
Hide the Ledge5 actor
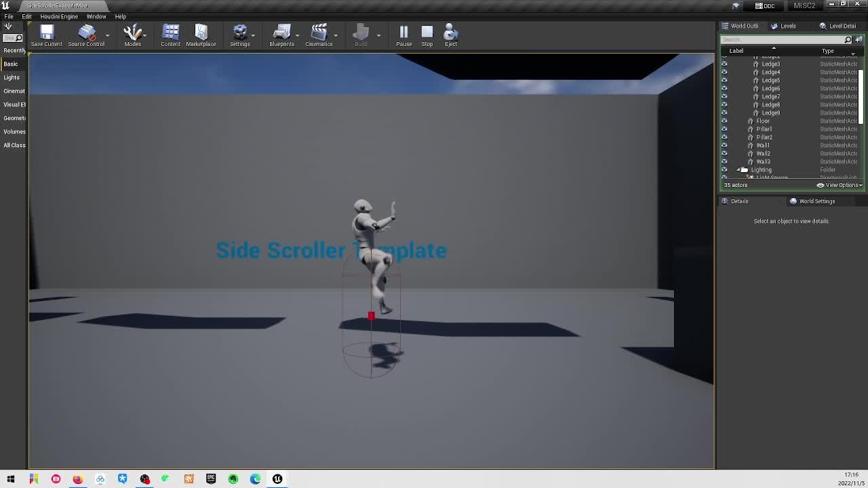[724, 80]
